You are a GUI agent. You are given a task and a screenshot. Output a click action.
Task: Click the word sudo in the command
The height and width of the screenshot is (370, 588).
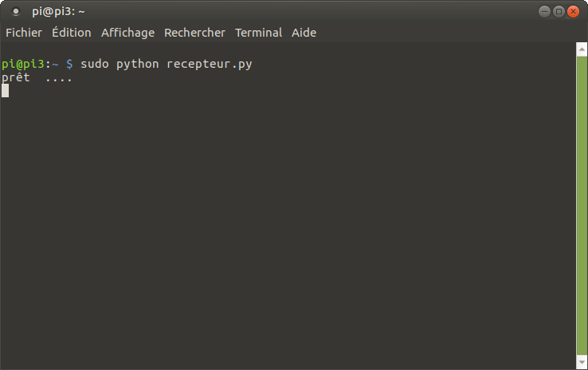click(95, 64)
